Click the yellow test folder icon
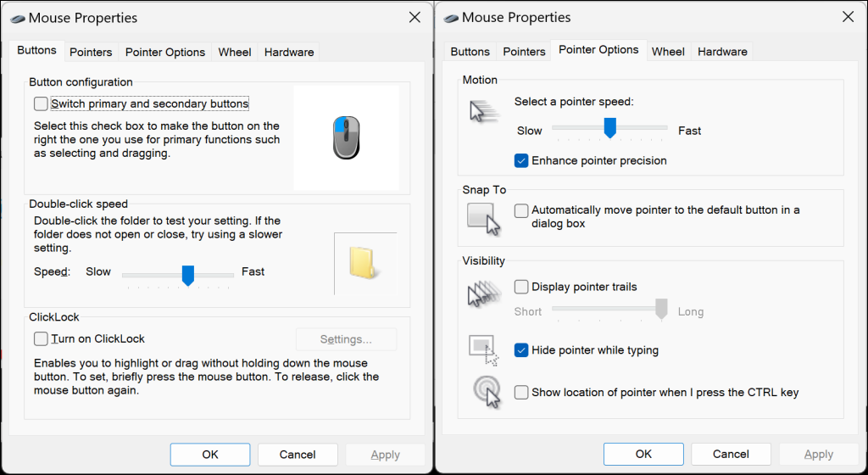The image size is (868, 475). (x=363, y=263)
